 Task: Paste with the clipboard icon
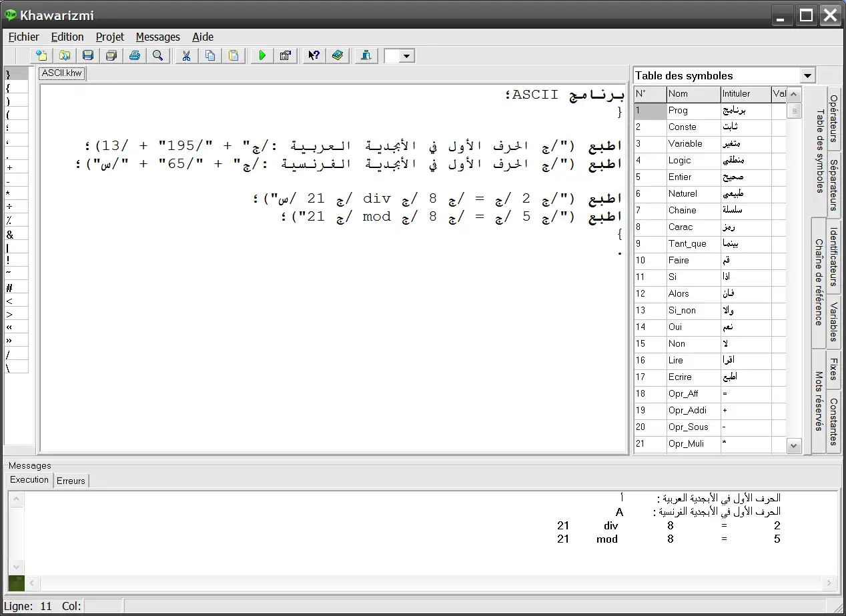point(234,55)
